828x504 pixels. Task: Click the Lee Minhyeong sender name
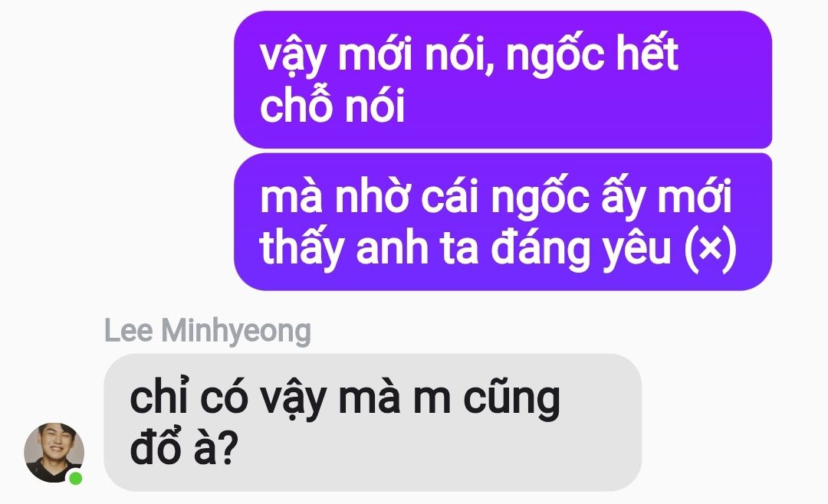click(x=208, y=331)
